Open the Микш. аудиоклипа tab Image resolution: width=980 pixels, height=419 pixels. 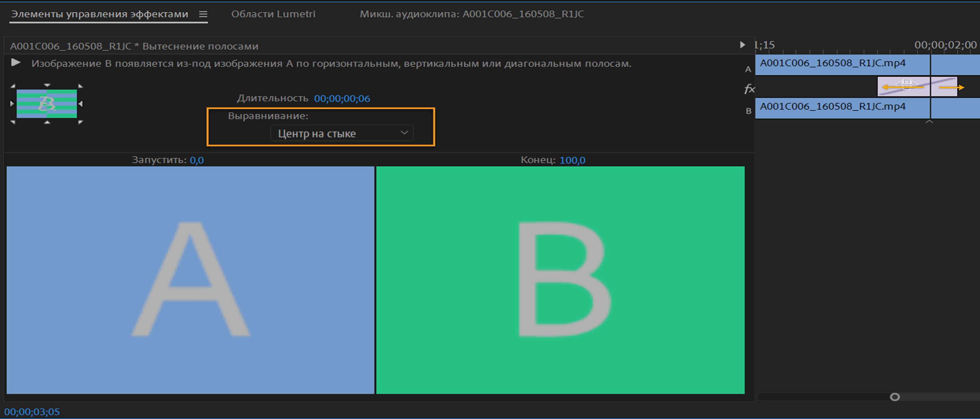pyautogui.click(x=471, y=14)
